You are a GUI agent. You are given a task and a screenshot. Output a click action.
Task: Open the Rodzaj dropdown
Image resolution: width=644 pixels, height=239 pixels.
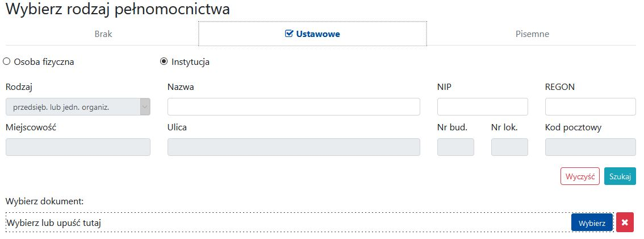click(72, 107)
